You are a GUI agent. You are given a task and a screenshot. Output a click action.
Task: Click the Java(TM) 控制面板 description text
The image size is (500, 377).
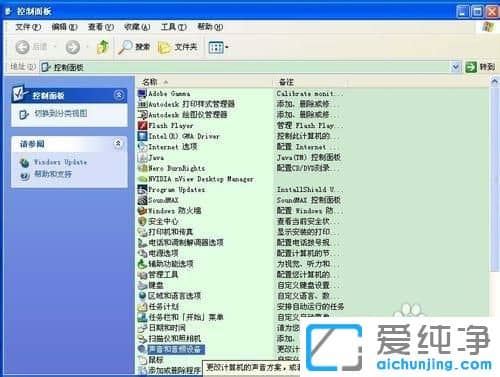[x=309, y=157]
